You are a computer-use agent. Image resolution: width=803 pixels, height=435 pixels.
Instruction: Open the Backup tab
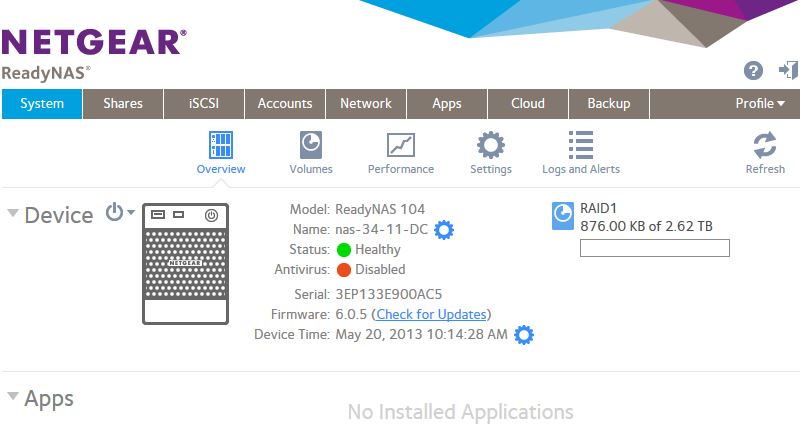608,104
